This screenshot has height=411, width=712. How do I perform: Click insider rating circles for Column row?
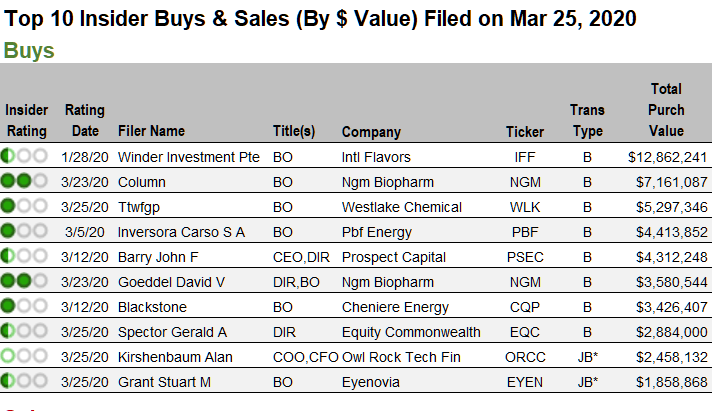tap(24, 182)
